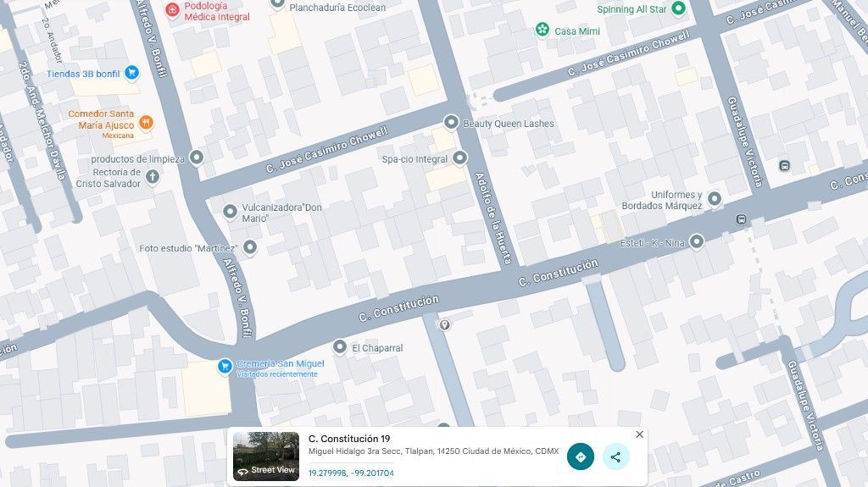Image resolution: width=868 pixels, height=487 pixels.
Task: Click the Cremería San Miguel label
Action: tap(281, 363)
